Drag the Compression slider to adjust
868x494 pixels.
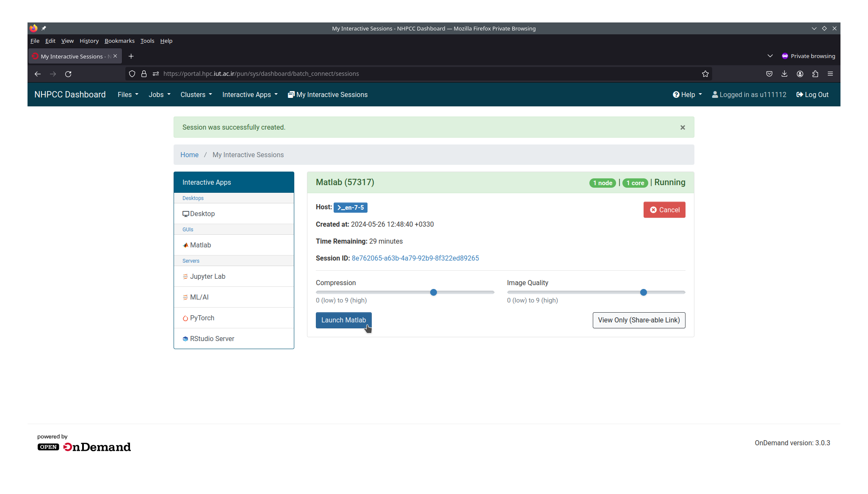click(434, 292)
